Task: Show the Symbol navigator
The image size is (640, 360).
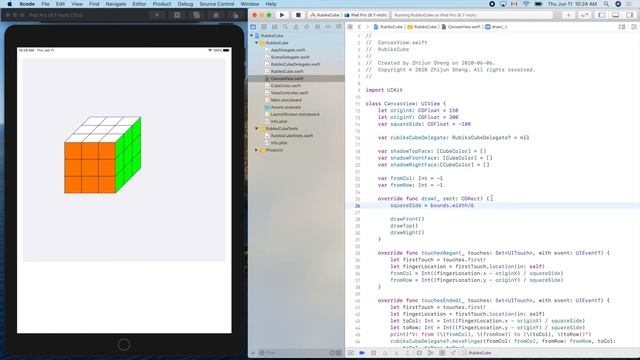Action: [x=274, y=27]
